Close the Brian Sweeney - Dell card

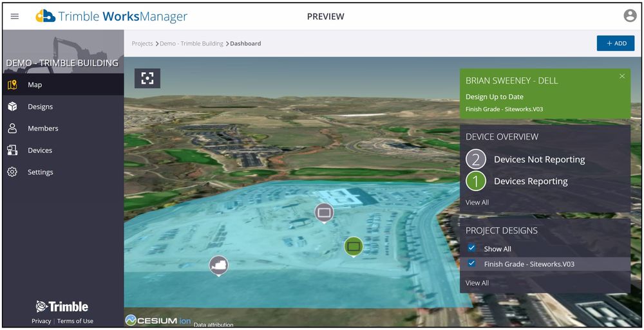point(622,76)
